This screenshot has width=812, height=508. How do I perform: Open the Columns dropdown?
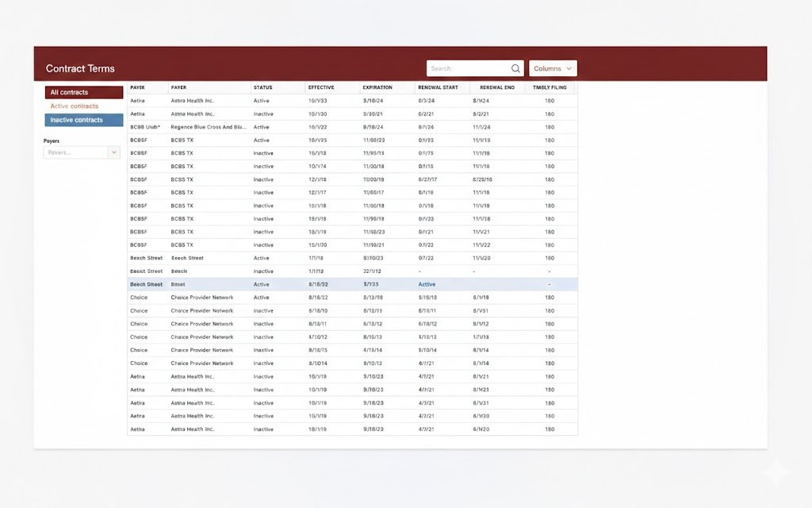click(553, 69)
